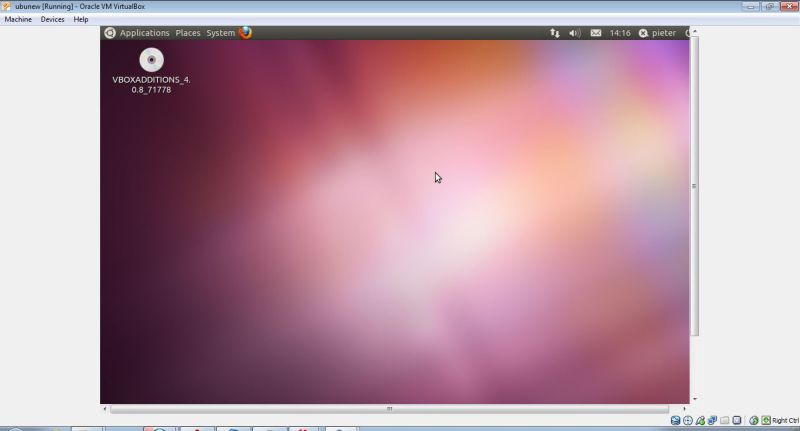Click the hard disk activity status icon

676,420
